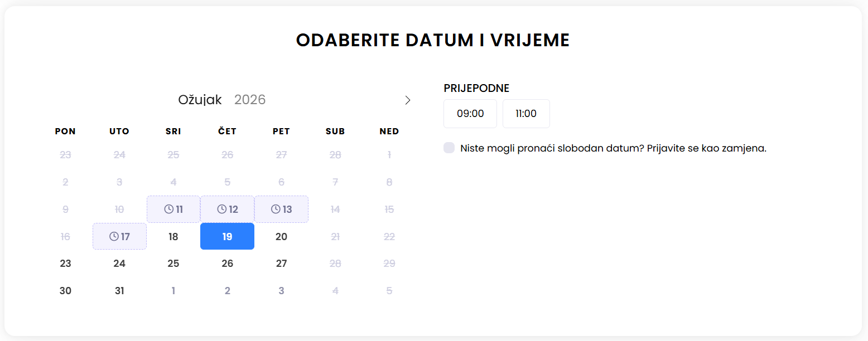This screenshot has height=341, width=868.
Task: Choose the 11:00 time slot
Action: pos(526,114)
